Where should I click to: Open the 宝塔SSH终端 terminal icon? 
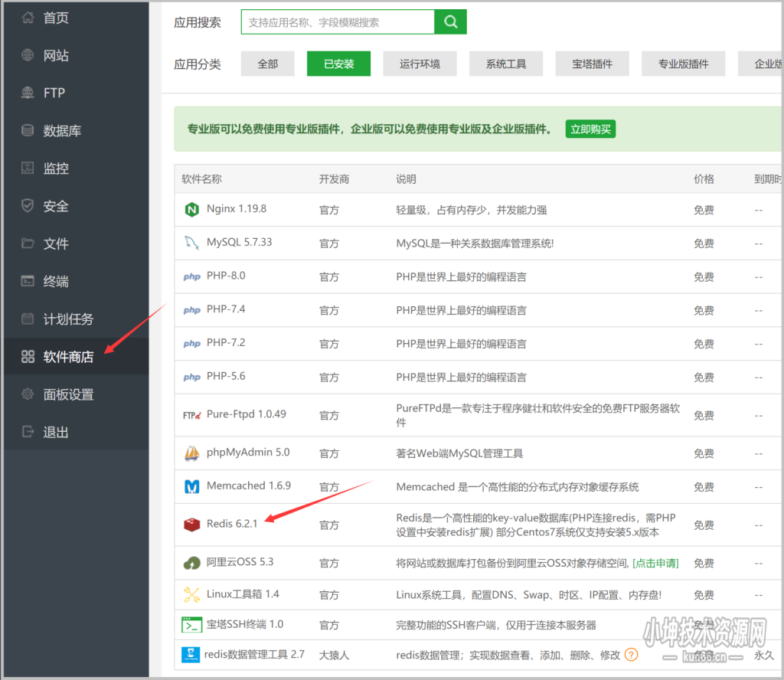tap(191, 626)
